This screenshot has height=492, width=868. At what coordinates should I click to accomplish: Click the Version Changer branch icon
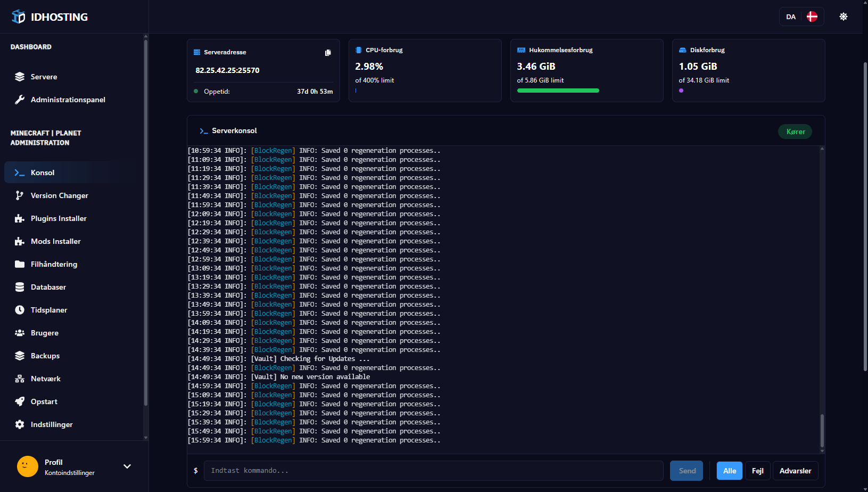[20, 195]
